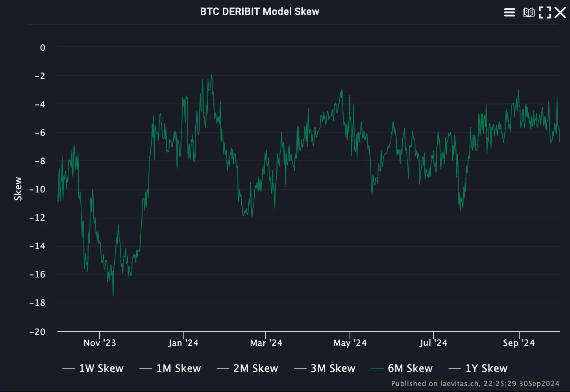Viewport: 570px width, 392px height.
Task: Click the Skew y-axis title
Action: click(18, 189)
